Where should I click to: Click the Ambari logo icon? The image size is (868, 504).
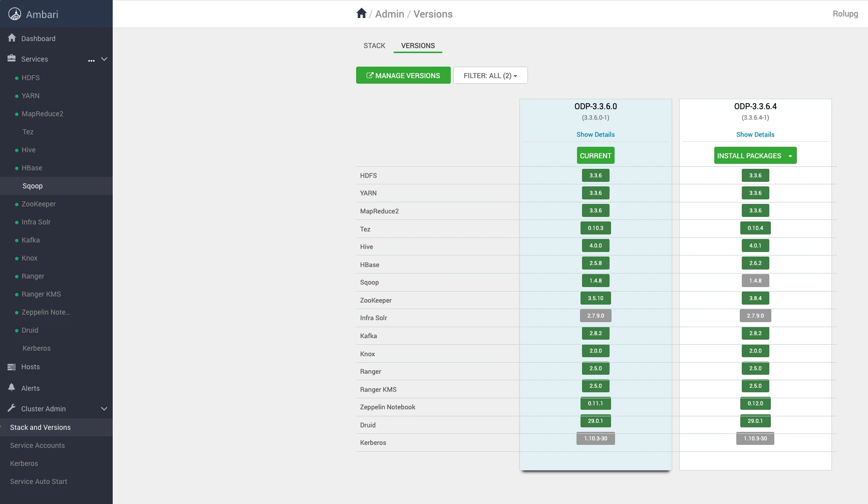point(15,14)
